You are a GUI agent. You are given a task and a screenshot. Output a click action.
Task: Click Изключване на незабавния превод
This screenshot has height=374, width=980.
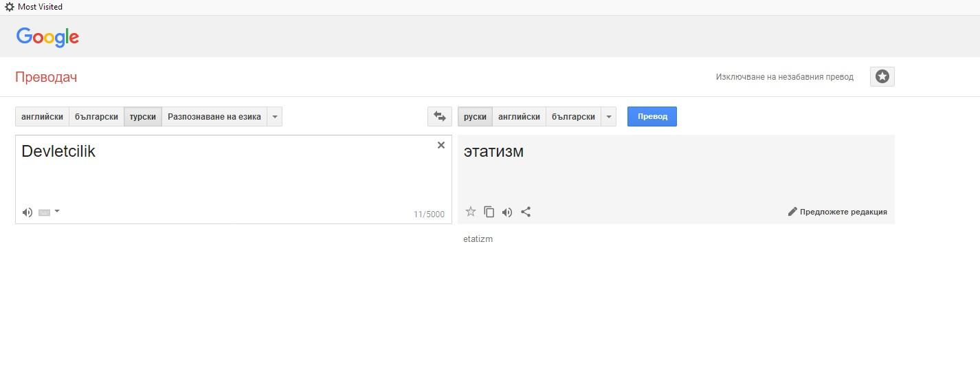pos(784,77)
